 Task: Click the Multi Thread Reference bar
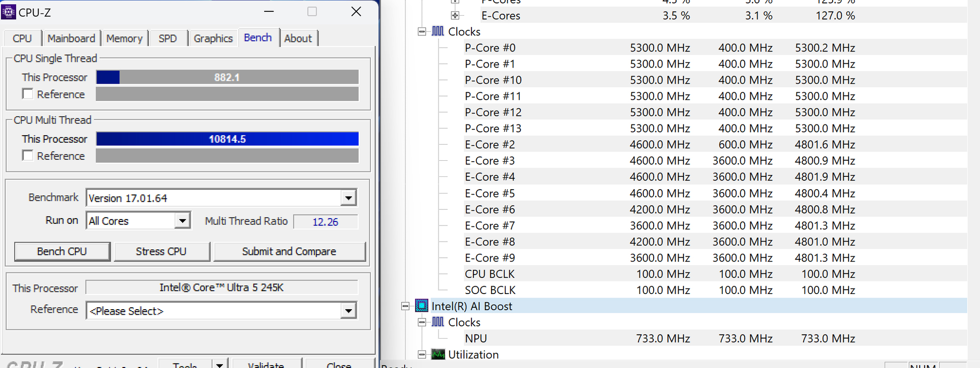(227, 156)
